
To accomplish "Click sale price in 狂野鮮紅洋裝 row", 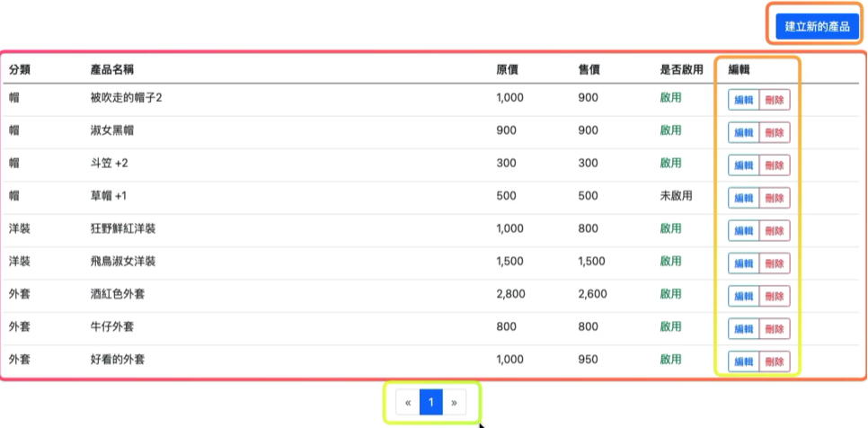I will 588,228.
